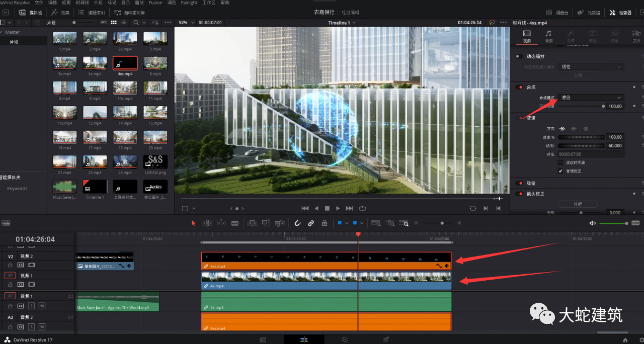This screenshot has height=344, width=644.
Task: Open the Timeline 1 name dropdown
Action: [x=342, y=23]
